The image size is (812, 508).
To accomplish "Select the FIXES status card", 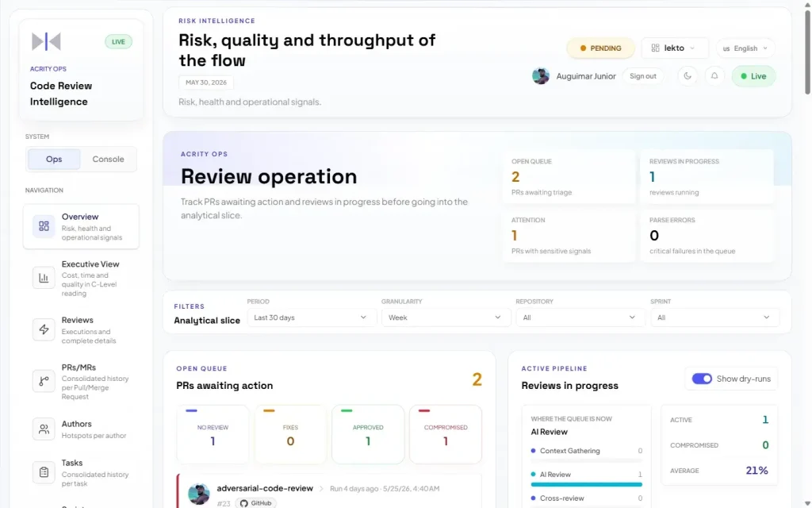I will 290,434.
